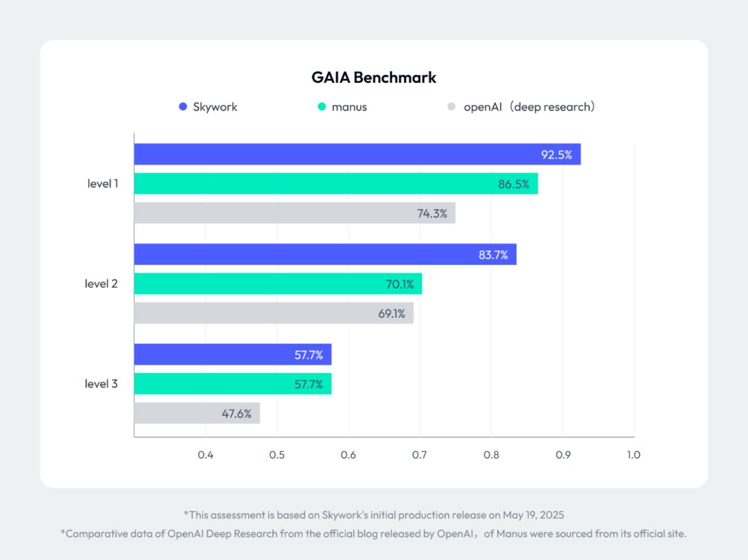The image size is (748, 560).
Task: Pick the openAI level 3 bar 47.6%
Action: (x=197, y=413)
